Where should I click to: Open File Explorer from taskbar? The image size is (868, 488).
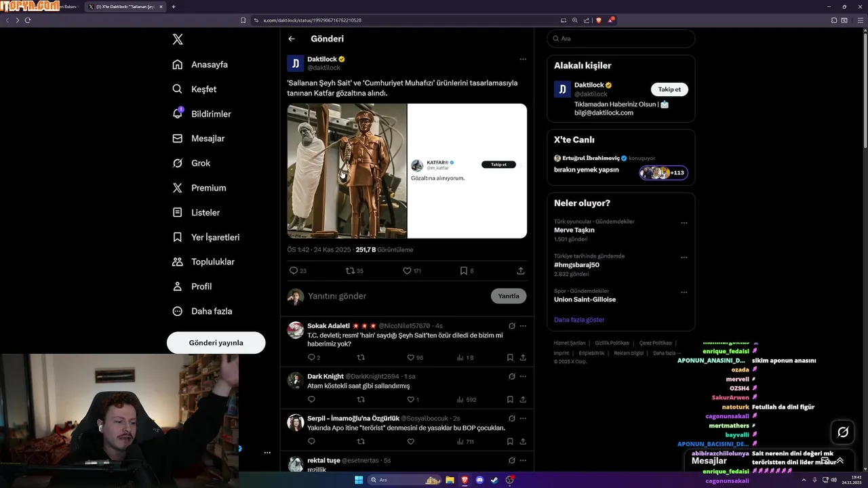click(x=450, y=480)
